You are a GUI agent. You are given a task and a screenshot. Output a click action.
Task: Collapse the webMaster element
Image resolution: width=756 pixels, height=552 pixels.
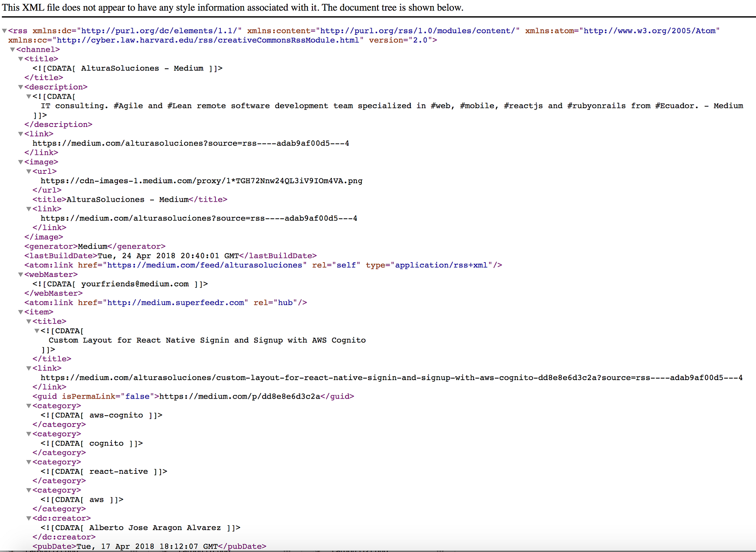click(21, 275)
